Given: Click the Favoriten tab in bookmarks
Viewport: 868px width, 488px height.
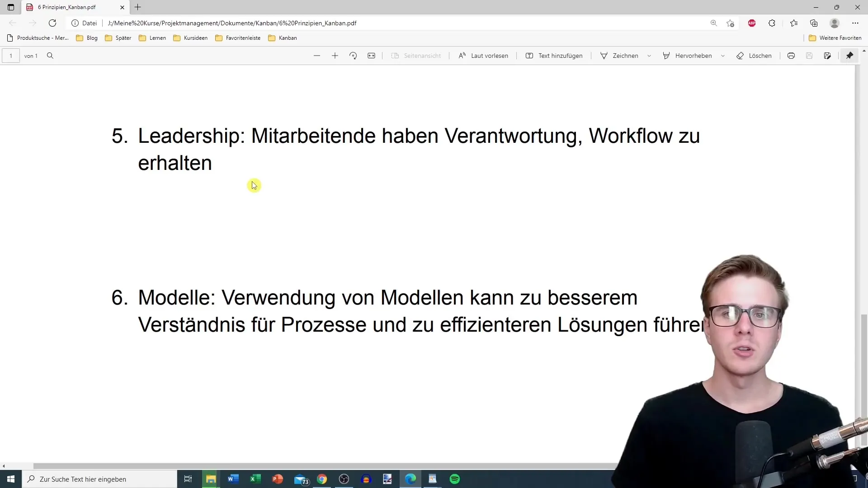Looking at the screenshot, I should pos(243,38).
